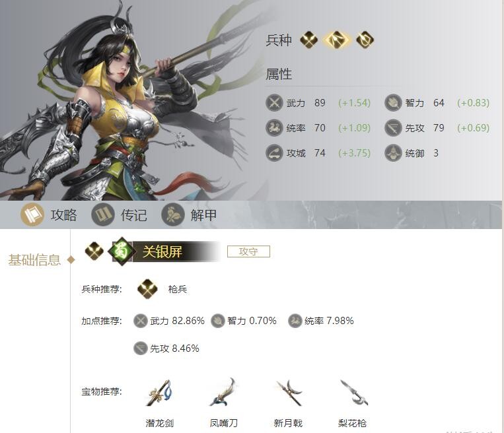504x433 pixels.
Task: Select the third troop type icon
Action: pos(365,40)
